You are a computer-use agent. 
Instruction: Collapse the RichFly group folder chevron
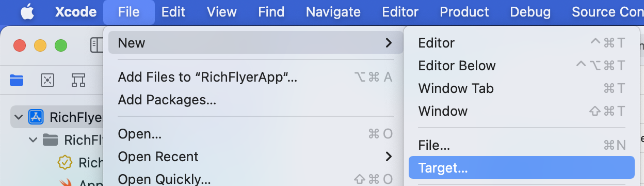click(34, 139)
